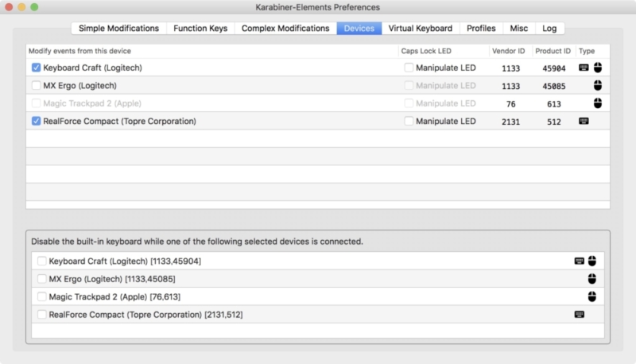Select the Devices tab
This screenshot has width=636, height=364.
pos(359,29)
